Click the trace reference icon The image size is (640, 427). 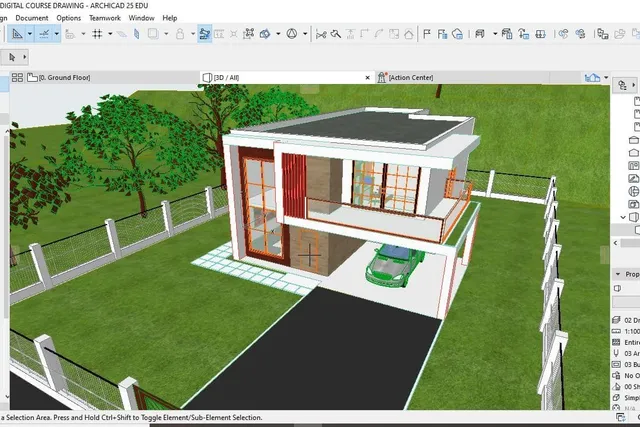[x=153, y=34]
